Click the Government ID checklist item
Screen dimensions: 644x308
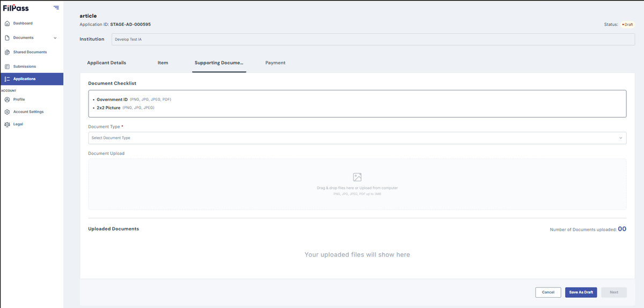[x=134, y=99]
